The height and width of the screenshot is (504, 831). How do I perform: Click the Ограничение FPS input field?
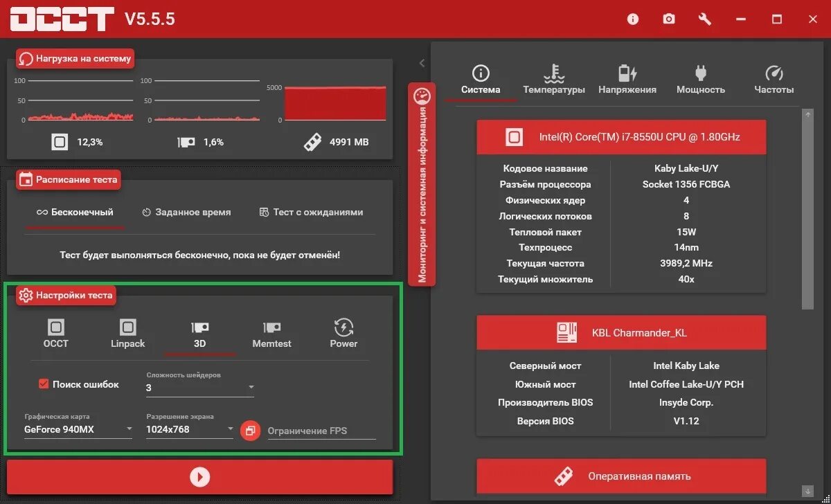pyautogui.click(x=321, y=431)
